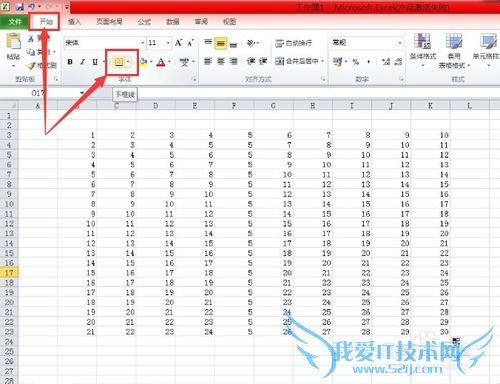
Task: Align cell text to the top
Action: tap(208, 43)
